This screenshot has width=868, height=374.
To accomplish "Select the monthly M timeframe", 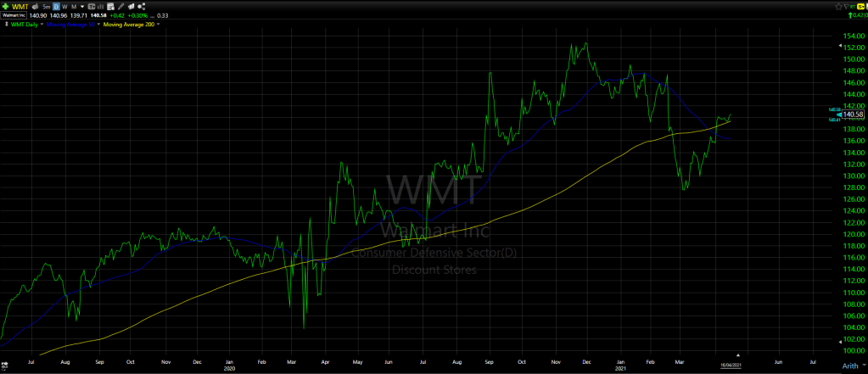I will click(x=73, y=6).
